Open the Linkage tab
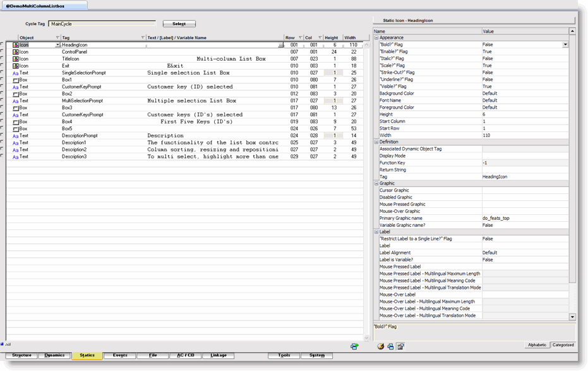Viewport: 588px width, 371px height. coord(219,355)
